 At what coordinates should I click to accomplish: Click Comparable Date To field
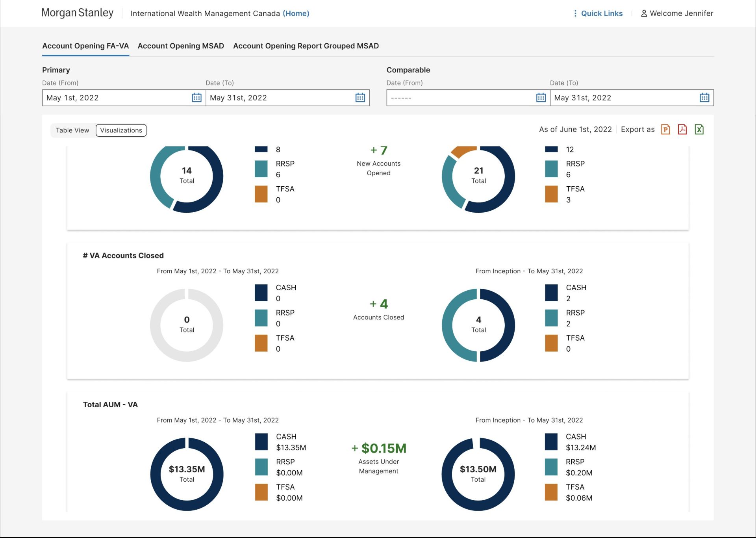point(632,98)
